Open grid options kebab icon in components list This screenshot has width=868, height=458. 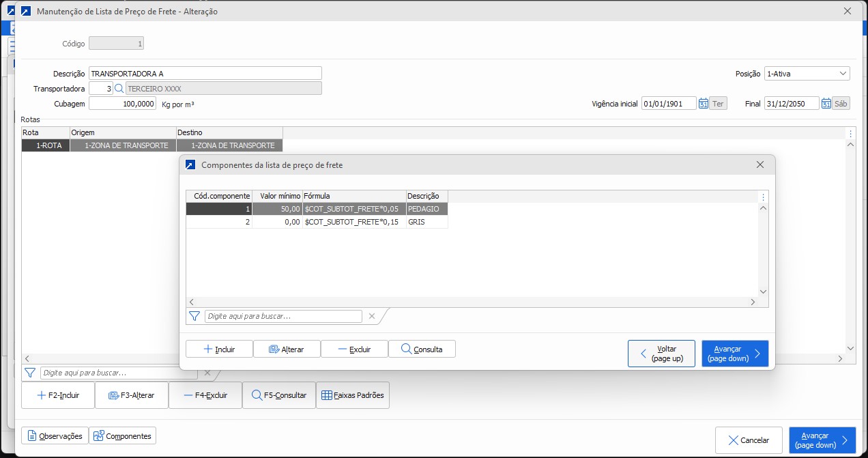(x=763, y=197)
